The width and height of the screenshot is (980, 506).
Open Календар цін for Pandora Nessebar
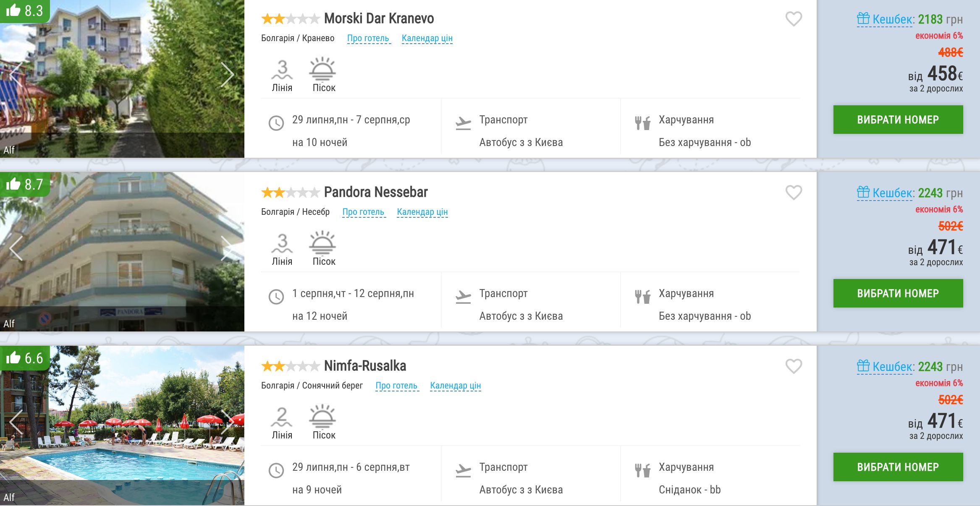pos(422,212)
